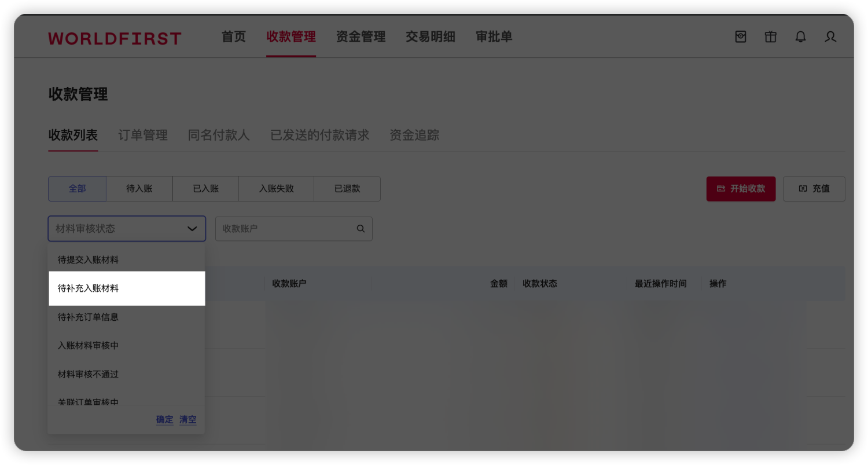Click the 收款账户 column header
The image size is (868, 465).
[289, 284]
